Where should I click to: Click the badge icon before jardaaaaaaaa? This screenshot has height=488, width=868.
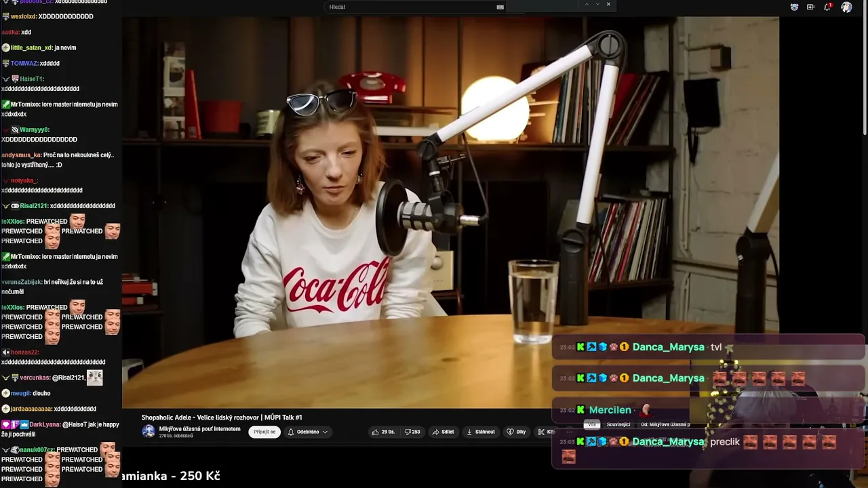pos(5,409)
